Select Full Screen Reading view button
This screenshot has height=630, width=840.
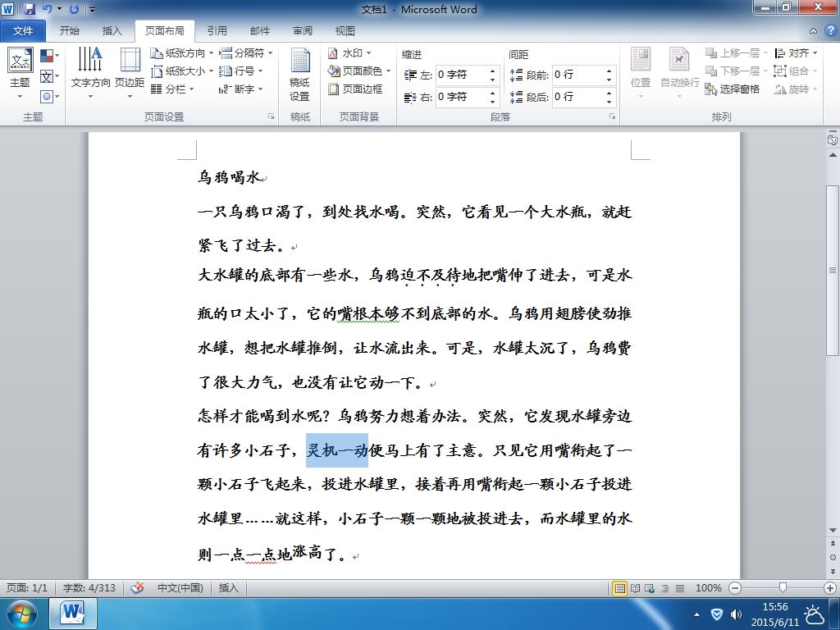[636, 588]
